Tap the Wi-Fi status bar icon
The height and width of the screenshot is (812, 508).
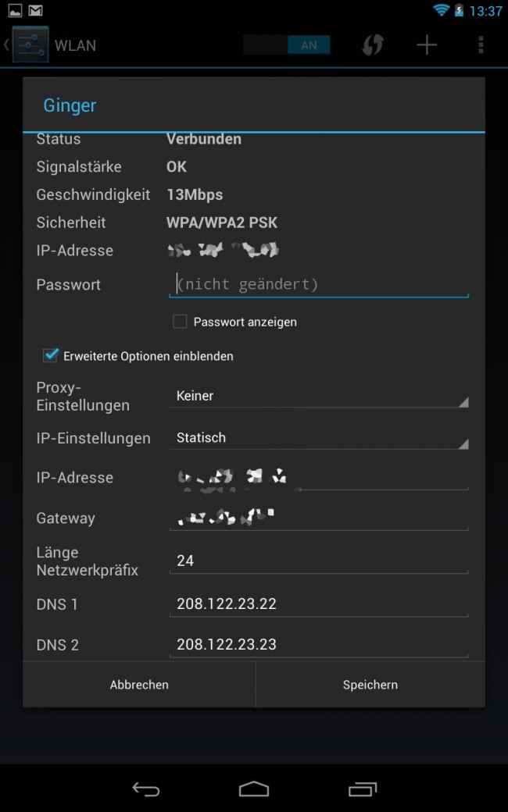click(442, 11)
